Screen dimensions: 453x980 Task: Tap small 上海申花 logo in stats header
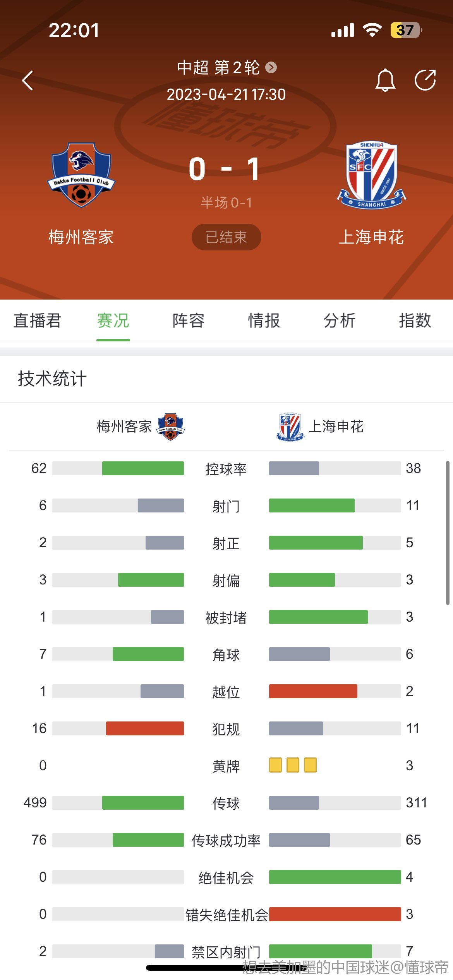[290, 427]
